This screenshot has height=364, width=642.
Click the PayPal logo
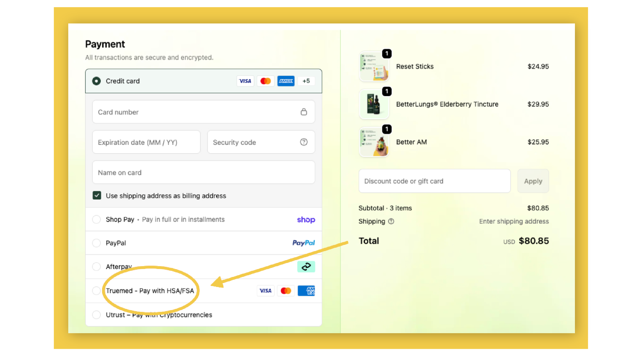pyautogui.click(x=303, y=243)
